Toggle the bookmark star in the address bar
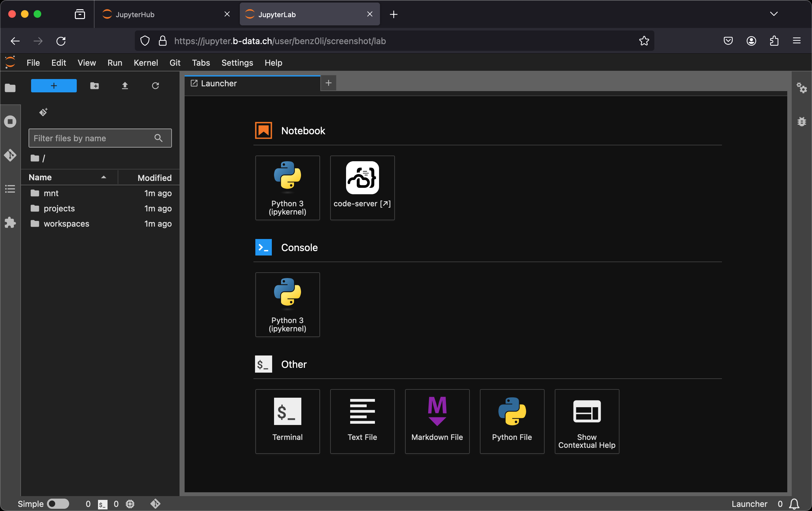Image resolution: width=812 pixels, height=511 pixels. 644,41
